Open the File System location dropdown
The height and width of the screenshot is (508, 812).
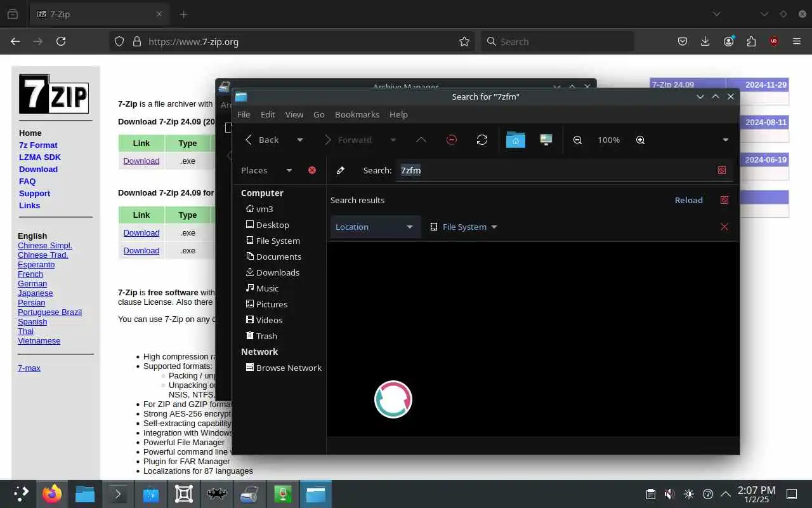[464, 227]
